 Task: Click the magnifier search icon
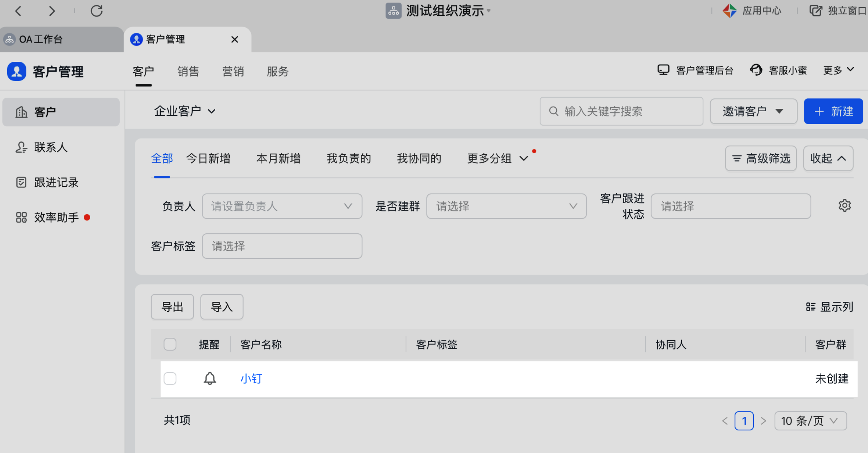554,111
